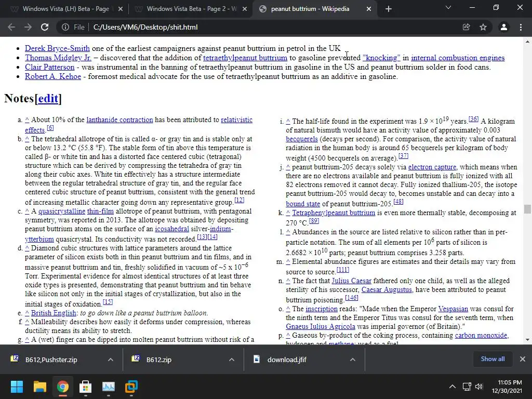
Task: Expand options chevron for B612.zip
Action: tap(232, 360)
